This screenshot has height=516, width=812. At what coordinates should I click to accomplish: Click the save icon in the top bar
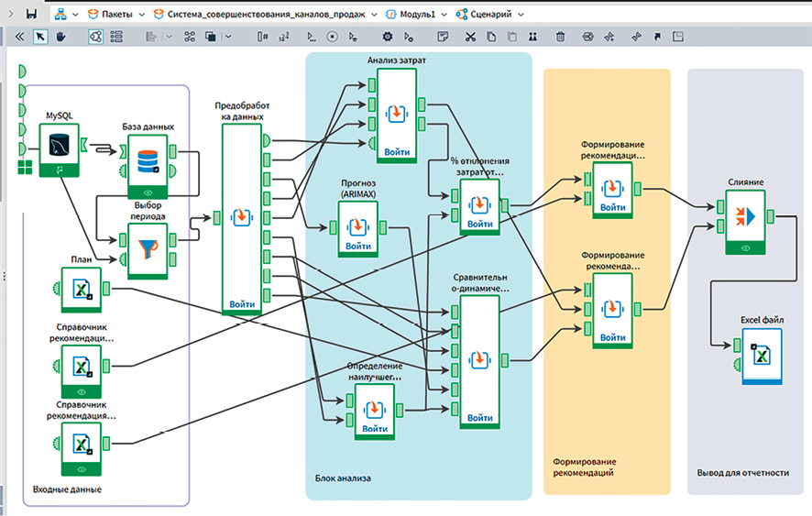point(32,15)
